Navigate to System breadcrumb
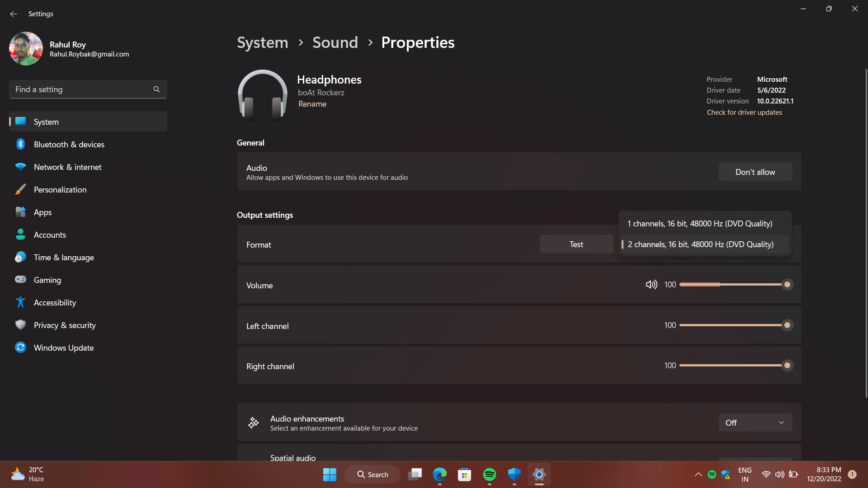This screenshot has width=868, height=488. 262,42
